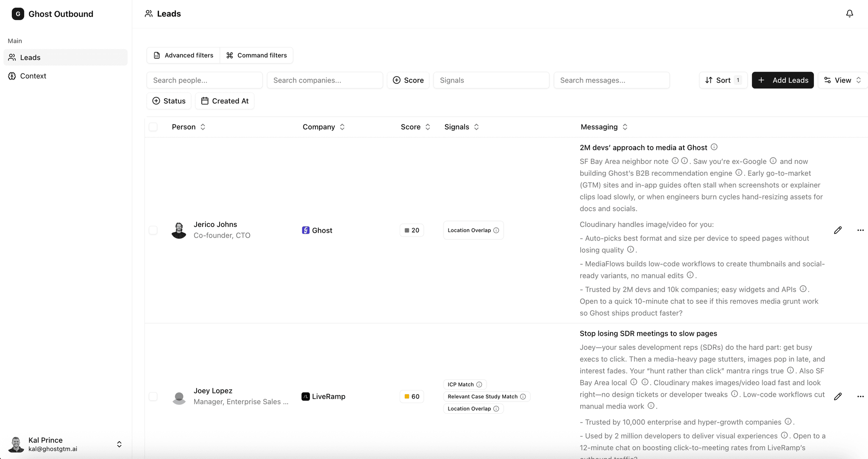Click the info icon after 'losing quality'
The width and height of the screenshot is (868, 459).
631,249
